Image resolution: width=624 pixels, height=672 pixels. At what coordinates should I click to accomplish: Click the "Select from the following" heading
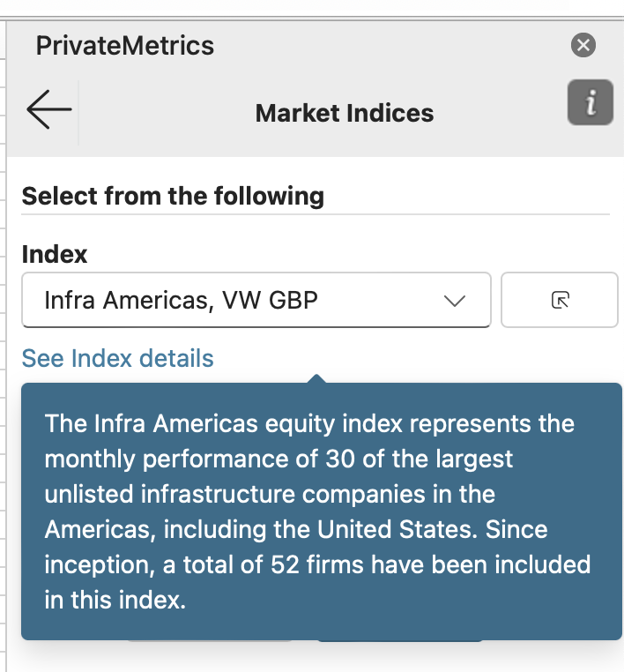(173, 196)
